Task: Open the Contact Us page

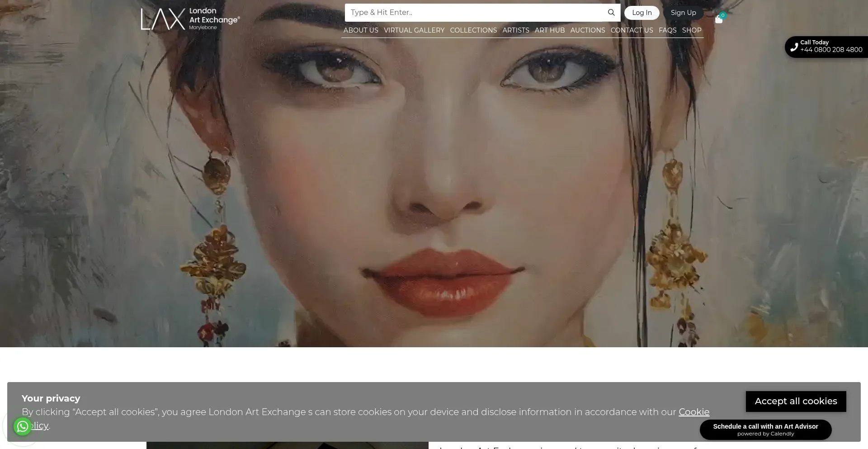Action: pos(632,30)
